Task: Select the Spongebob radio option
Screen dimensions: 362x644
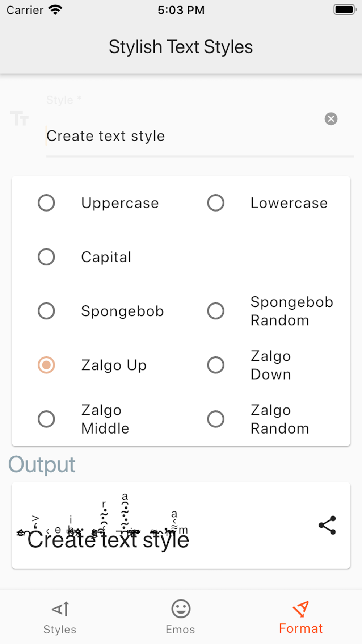Action: click(x=46, y=311)
